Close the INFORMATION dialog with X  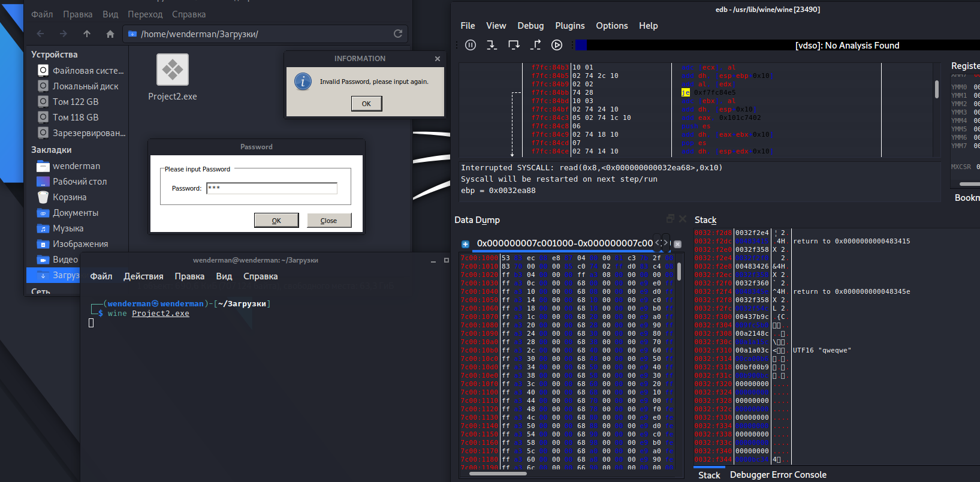click(438, 59)
